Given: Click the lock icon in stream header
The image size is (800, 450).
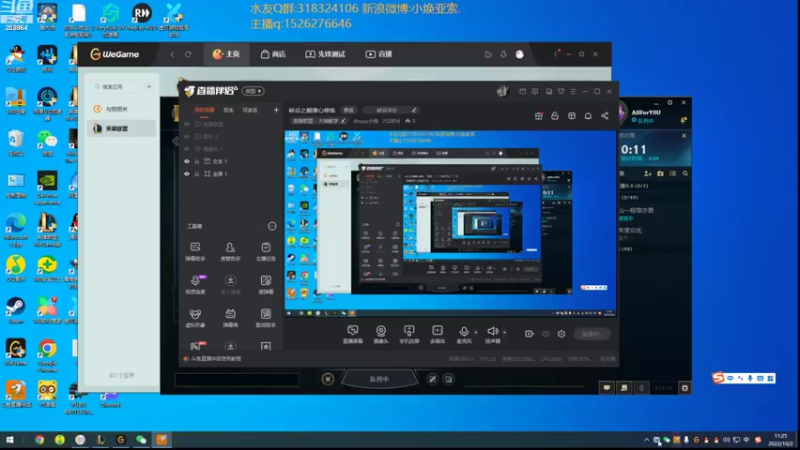Looking at the screenshot, I should point(555,116).
